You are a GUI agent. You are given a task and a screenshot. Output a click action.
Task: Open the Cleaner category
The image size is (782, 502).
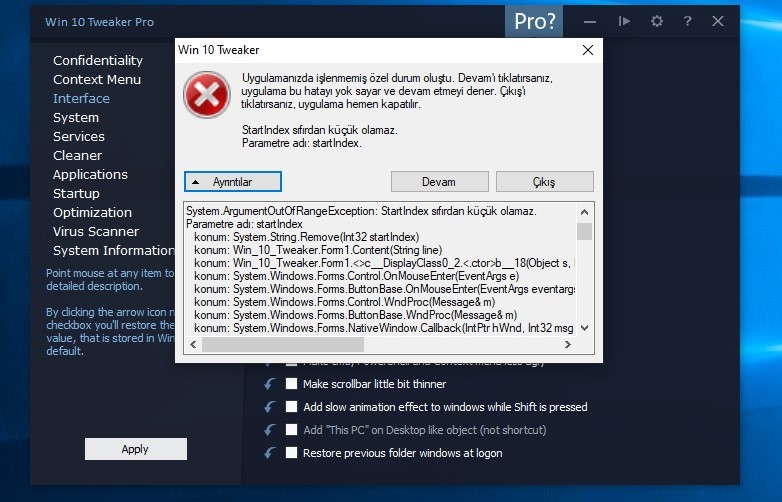(x=77, y=155)
